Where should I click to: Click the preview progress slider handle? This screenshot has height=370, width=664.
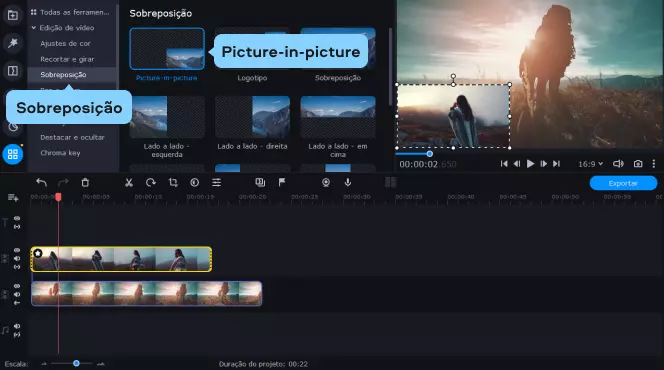pyautogui.click(x=429, y=154)
